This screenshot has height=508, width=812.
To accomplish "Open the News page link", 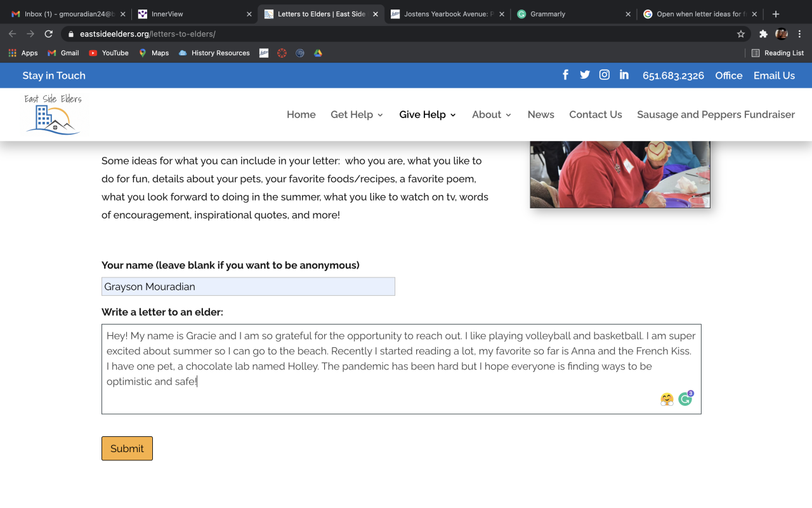I will (x=541, y=114).
